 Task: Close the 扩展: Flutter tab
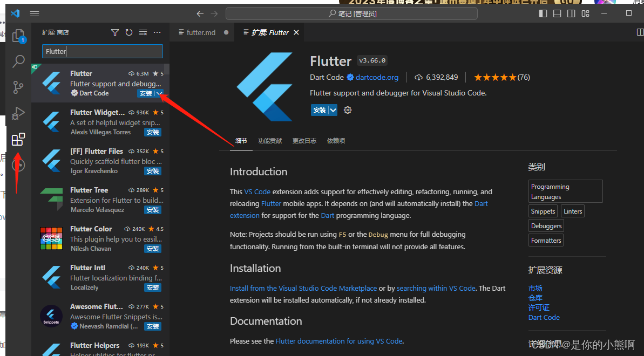pyautogui.click(x=296, y=32)
